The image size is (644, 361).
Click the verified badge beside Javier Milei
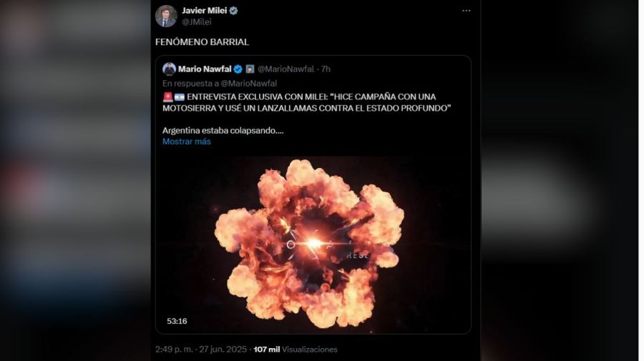click(233, 11)
